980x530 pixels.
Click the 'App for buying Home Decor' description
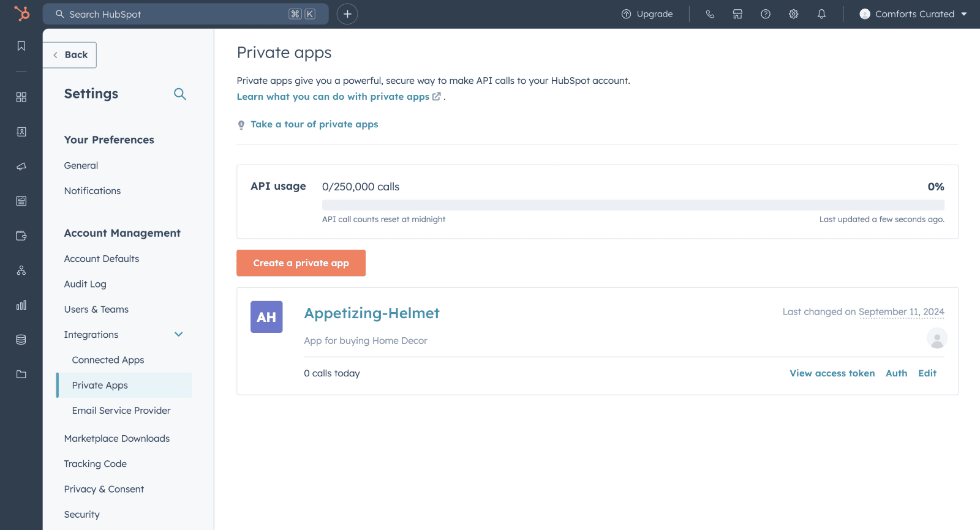pos(366,341)
